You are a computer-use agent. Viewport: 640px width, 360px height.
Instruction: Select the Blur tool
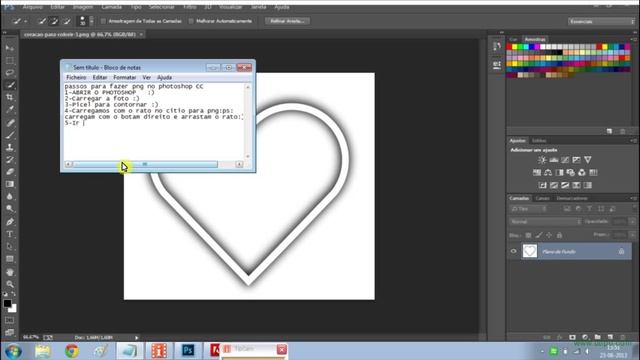tap(10, 196)
